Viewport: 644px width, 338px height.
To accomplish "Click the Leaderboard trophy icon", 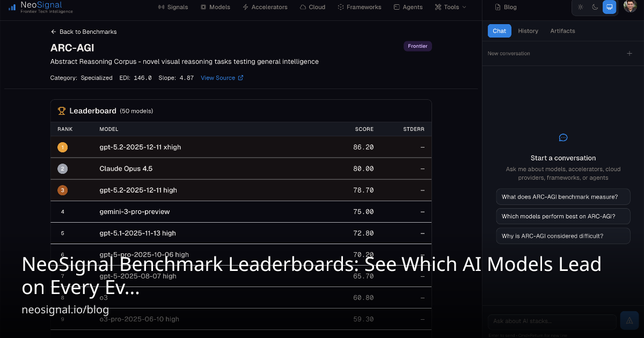I will 62,111.
